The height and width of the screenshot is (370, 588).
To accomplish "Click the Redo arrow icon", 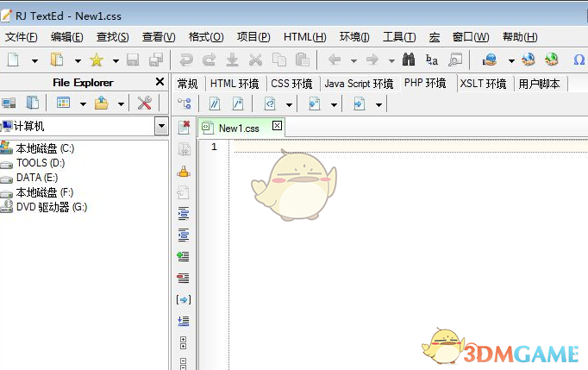I will tap(209, 60).
